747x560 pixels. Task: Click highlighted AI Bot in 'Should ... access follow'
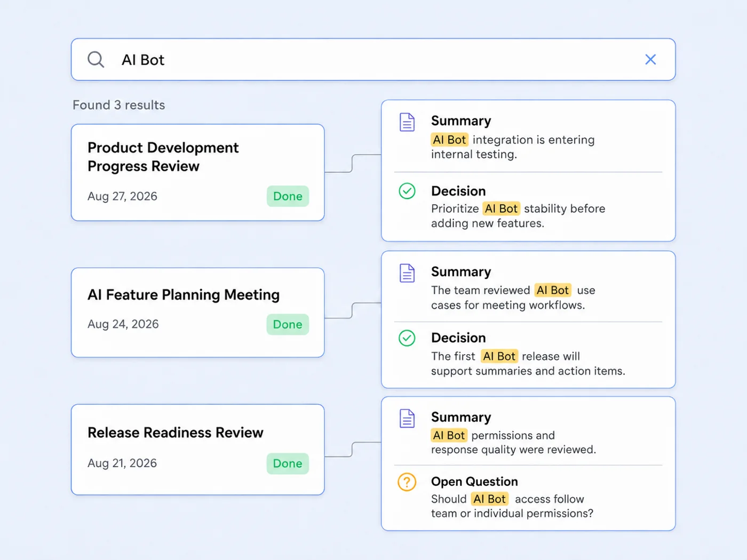[x=490, y=499]
